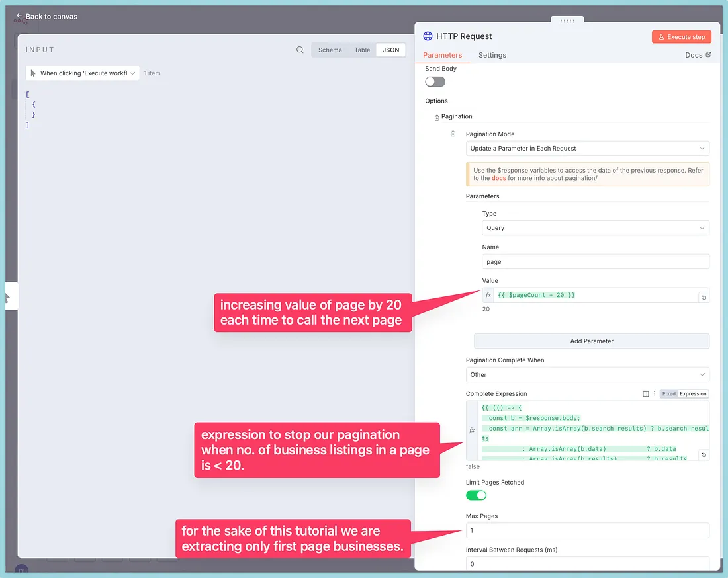Viewport: 728px width, 578px height.
Task: Open the Pagination Complete When dropdown
Action: click(x=587, y=374)
